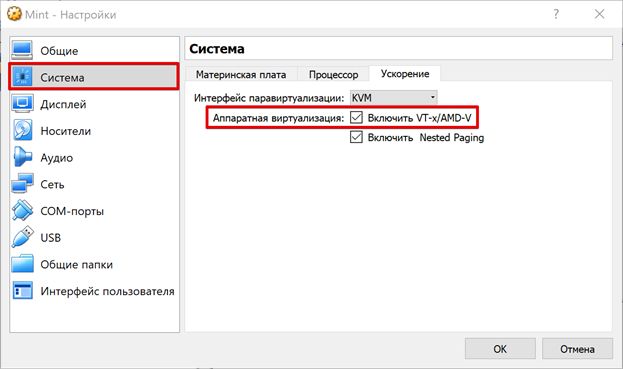
Task: Select Аудио label in sidebar
Action: (56, 158)
